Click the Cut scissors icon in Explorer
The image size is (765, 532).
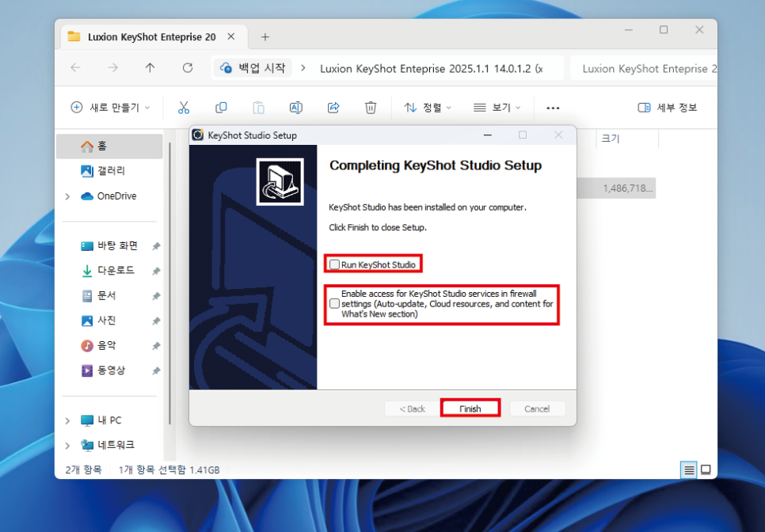184,108
